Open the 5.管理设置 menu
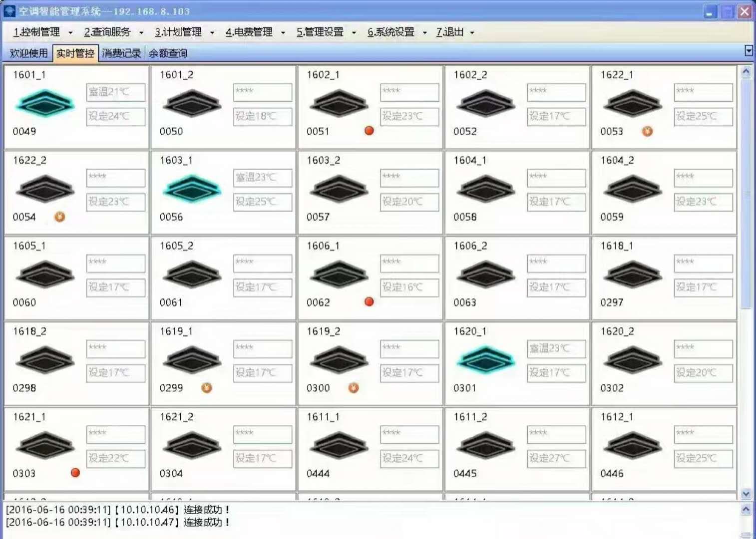 coord(320,32)
